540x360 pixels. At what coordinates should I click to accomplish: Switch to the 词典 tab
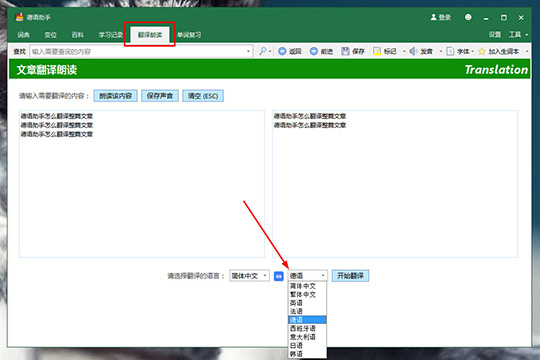coord(23,35)
